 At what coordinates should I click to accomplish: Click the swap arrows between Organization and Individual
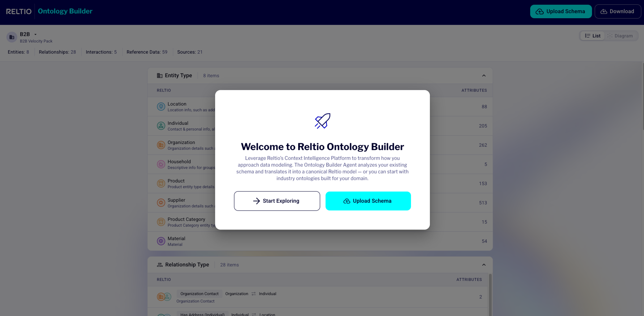[x=254, y=294]
